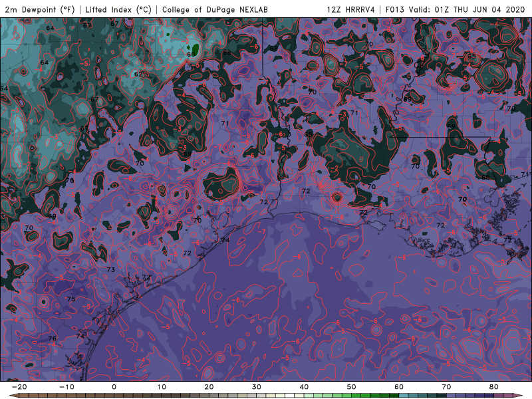
Task: Click the 30 label under the color bar
Action: [x=257, y=387]
